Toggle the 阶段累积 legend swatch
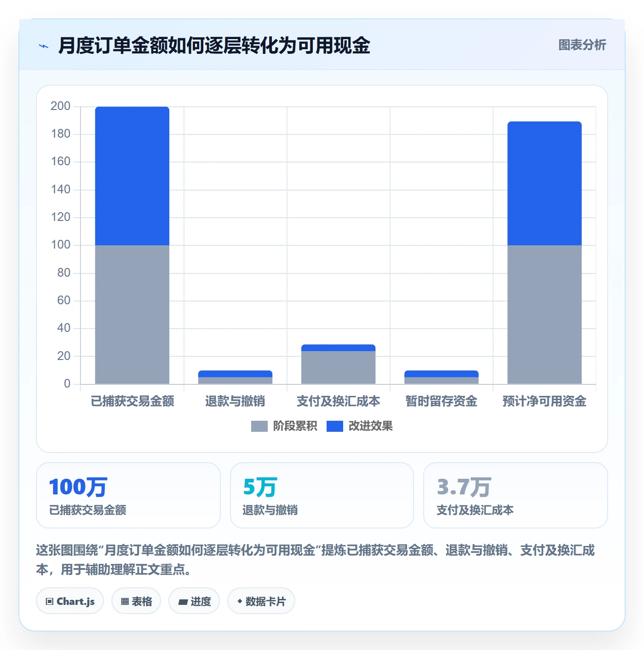 tap(259, 426)
